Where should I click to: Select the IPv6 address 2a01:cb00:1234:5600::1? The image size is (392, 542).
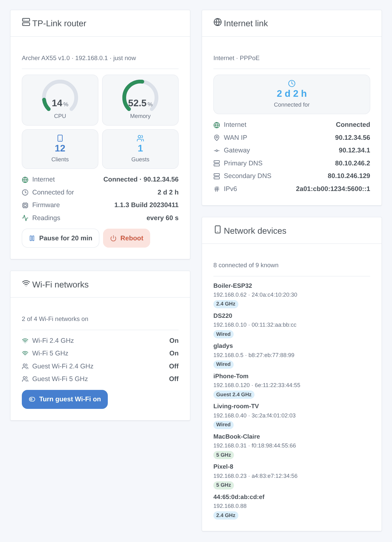333,189
